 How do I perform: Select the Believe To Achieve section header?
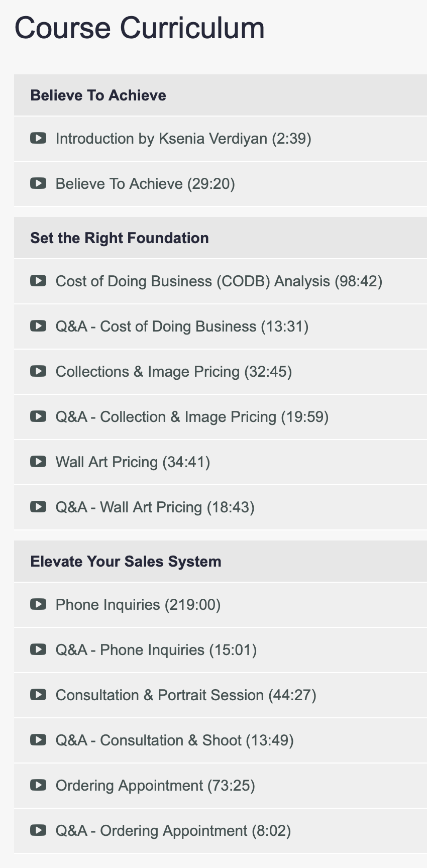pos(221,95)
